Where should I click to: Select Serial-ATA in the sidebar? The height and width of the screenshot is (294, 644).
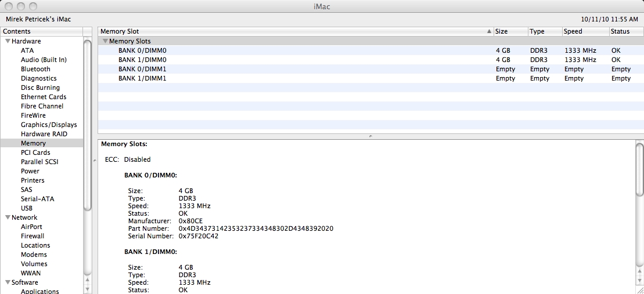tap(37, 199)
